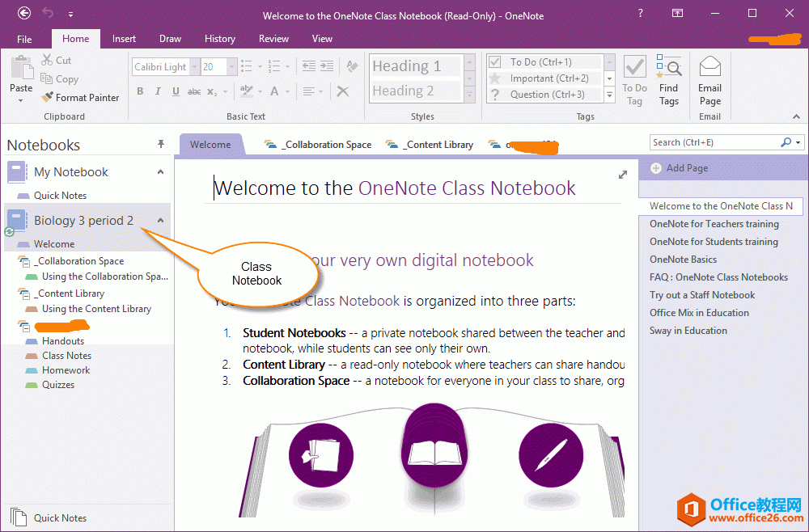
Task: Select the Format Painter tool
Action: (x=80, y=97)
